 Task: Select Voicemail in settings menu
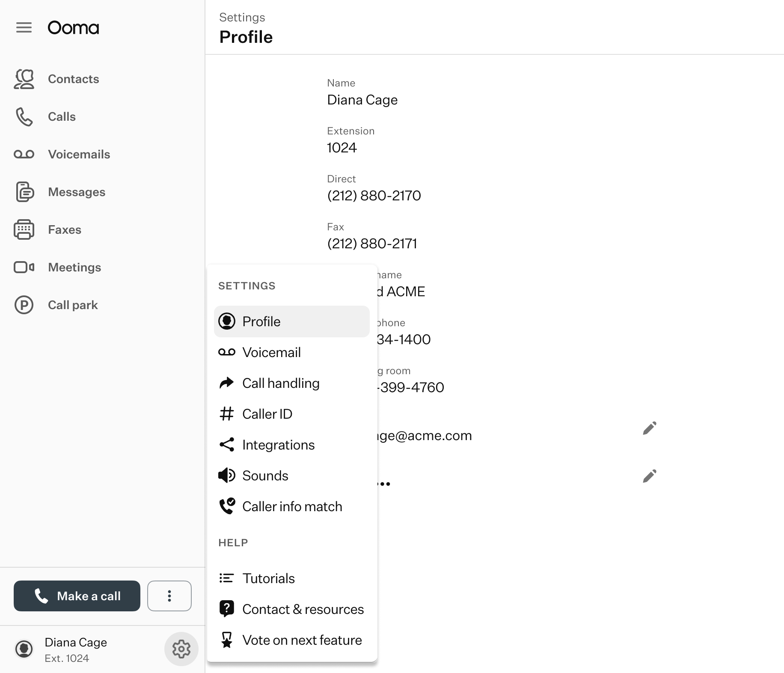(271, 352)
